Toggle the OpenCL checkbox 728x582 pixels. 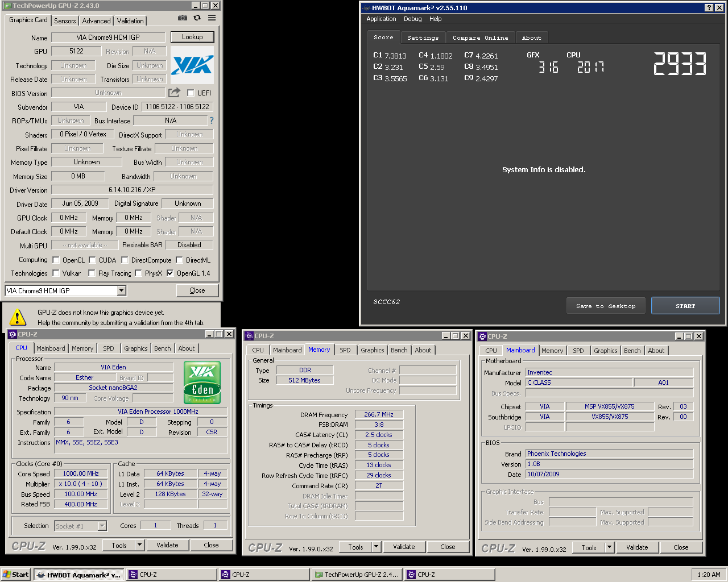click(x=56, y=260)
